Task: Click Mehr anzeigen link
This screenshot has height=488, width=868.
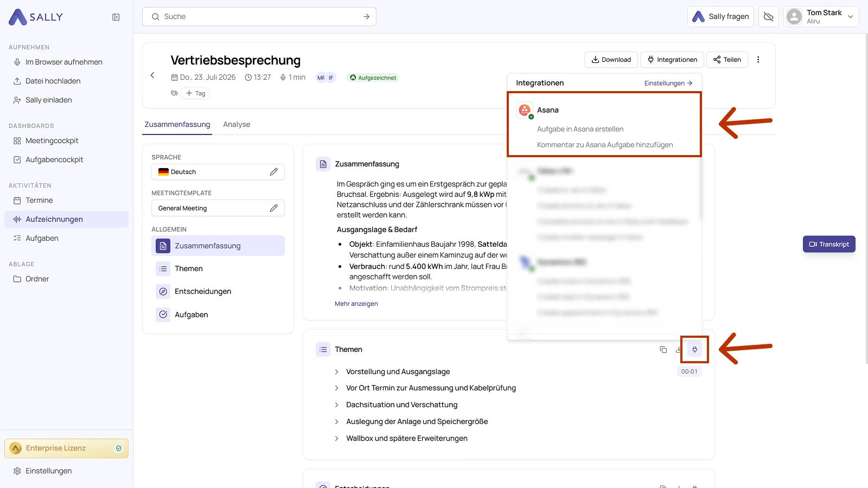Action: click(x=356, y=304)
